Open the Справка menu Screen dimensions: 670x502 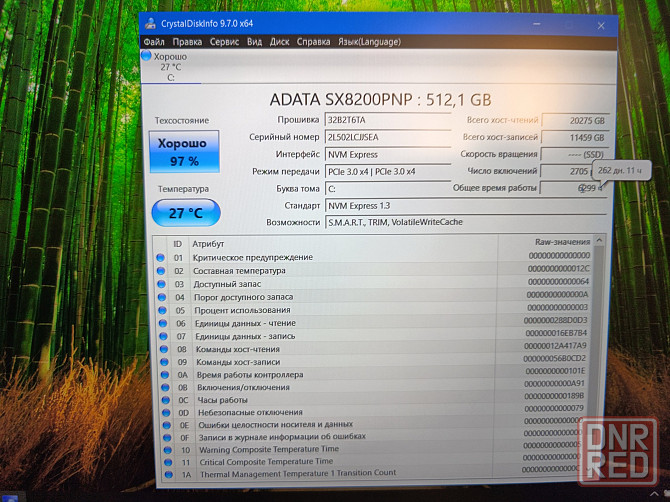click(x=313, y=42)
